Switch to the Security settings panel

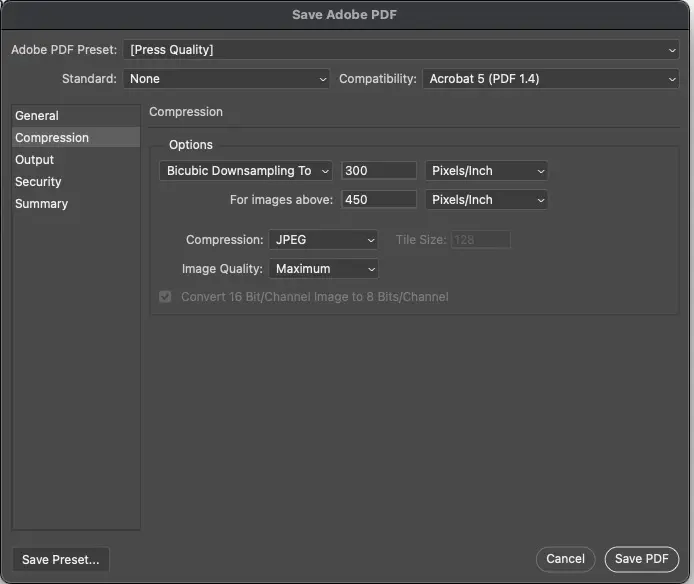click(76, 182)
